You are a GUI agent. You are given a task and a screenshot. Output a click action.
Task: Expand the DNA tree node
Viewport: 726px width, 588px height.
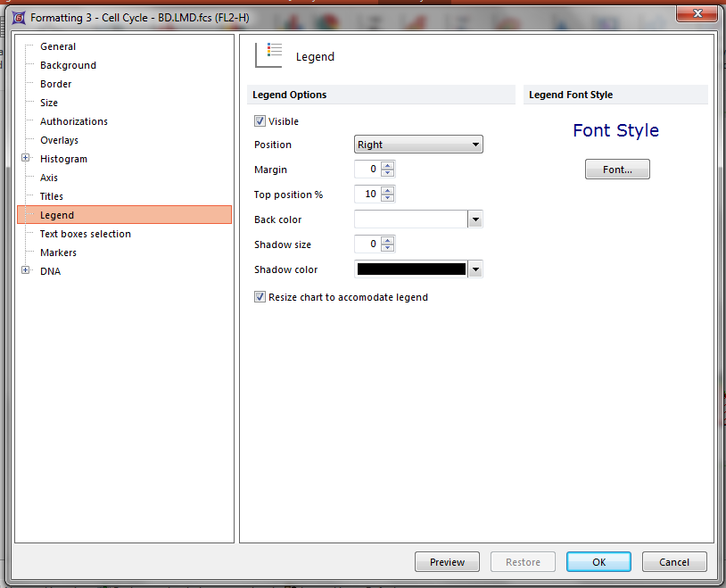coord(26,271)
